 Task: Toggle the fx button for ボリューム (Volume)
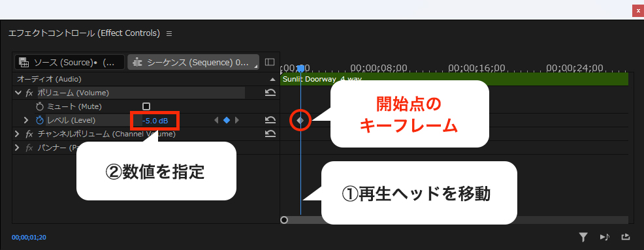coord(29,93)
